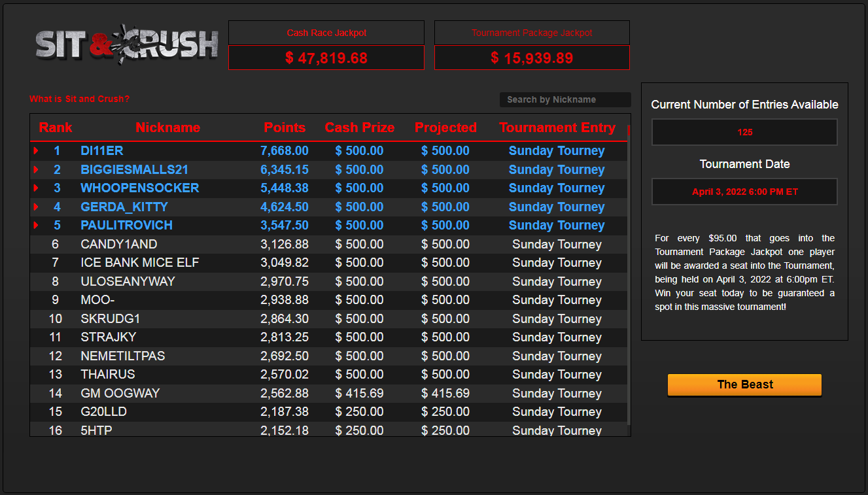Image resolution: width=868 pixels, height=495 pixels.
Task: Expand the red arrow beside DI11ER
Action: click(36, 151)
